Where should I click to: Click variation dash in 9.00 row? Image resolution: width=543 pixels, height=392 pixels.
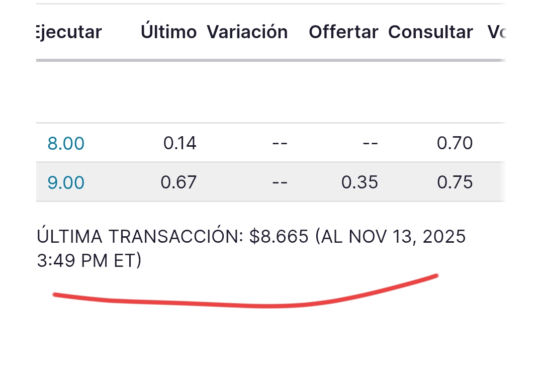[280, 182]
